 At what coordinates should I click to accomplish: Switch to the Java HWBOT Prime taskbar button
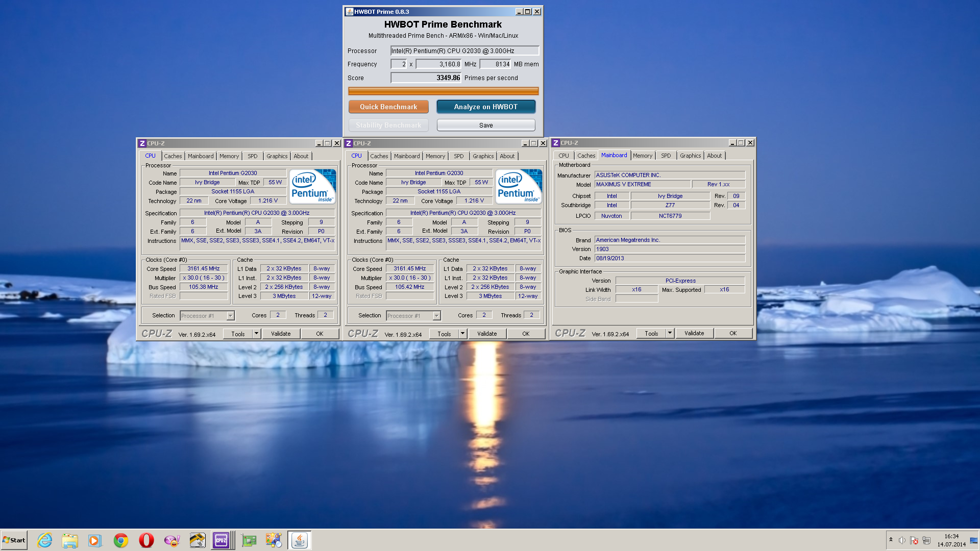(x=300, y=540)
